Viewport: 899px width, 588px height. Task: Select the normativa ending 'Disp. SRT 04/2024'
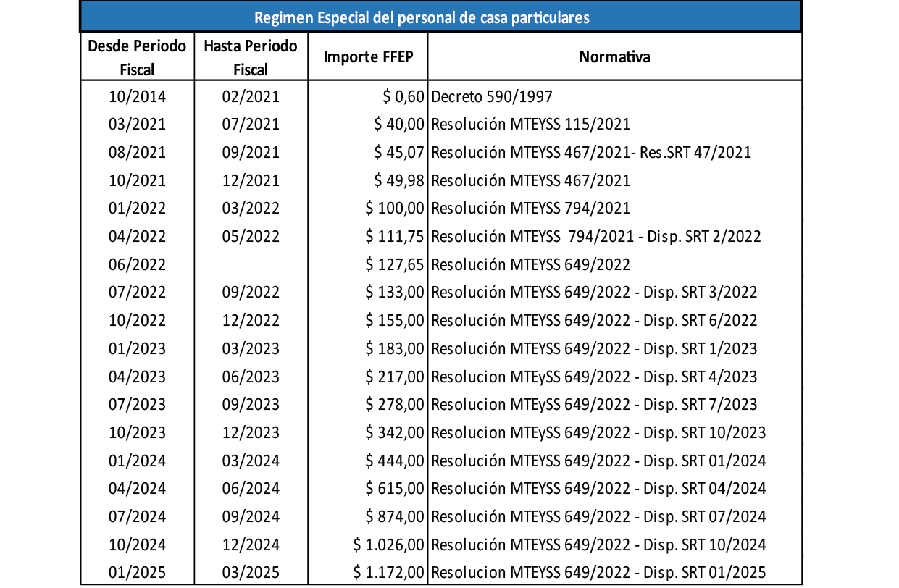598,488
